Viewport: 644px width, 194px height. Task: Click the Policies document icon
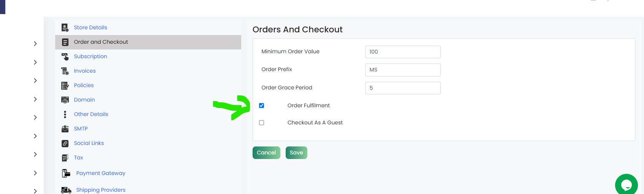click(x=65, y=85)
